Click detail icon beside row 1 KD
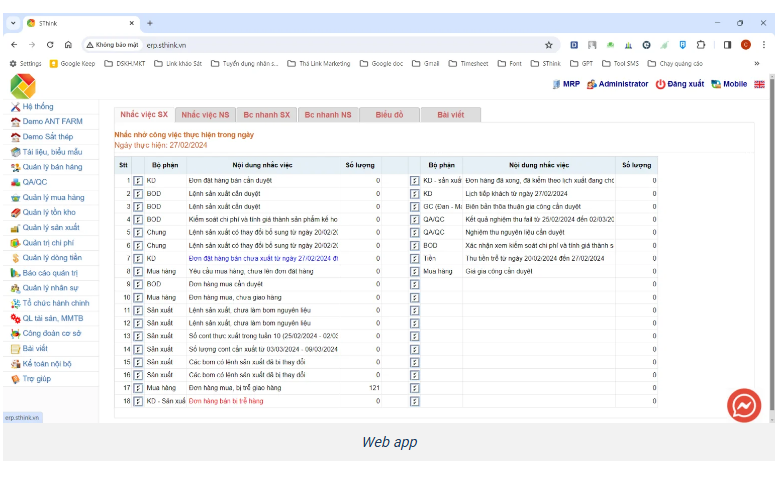The width and height of the screenshot is (783, 482). click(x=137, y=180)
